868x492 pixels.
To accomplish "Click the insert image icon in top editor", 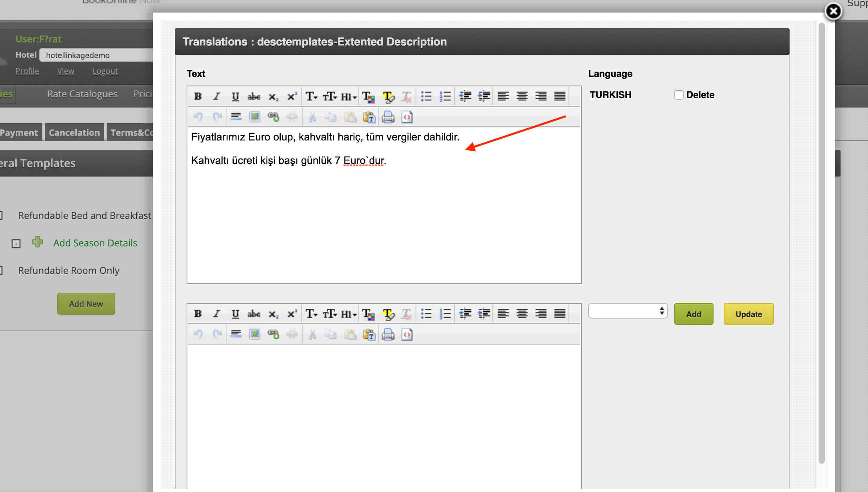I will (255, 117).
